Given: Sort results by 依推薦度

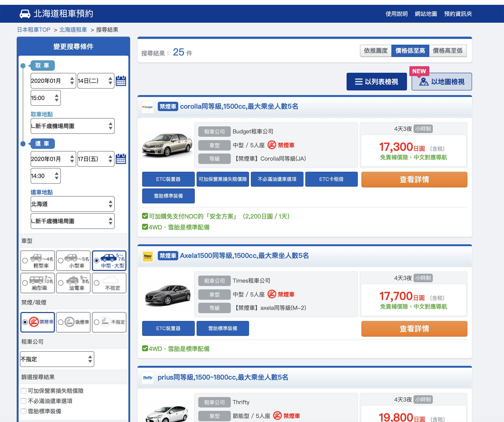Looking at the screenshot, I should coord(375,51).
